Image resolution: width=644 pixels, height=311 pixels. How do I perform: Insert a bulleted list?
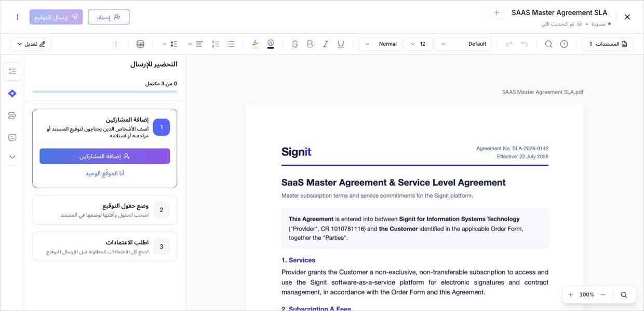pyautogui.click(x=231, y=44)
